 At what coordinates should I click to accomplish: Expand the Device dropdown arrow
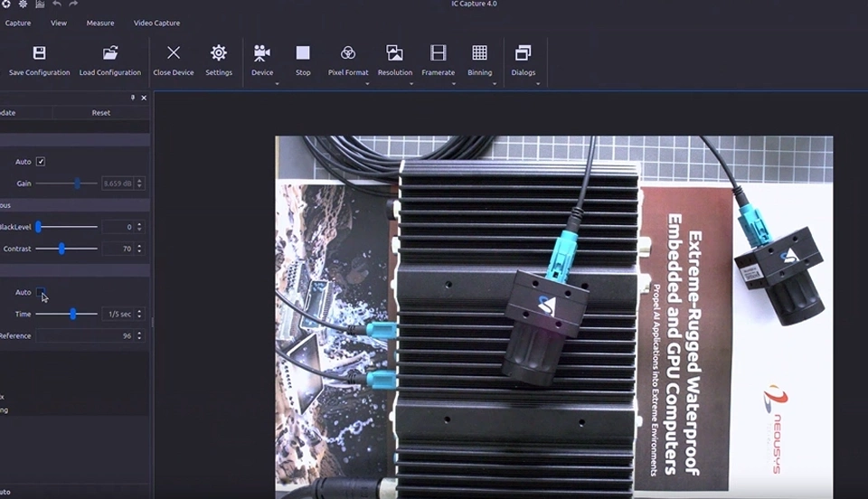277,84
